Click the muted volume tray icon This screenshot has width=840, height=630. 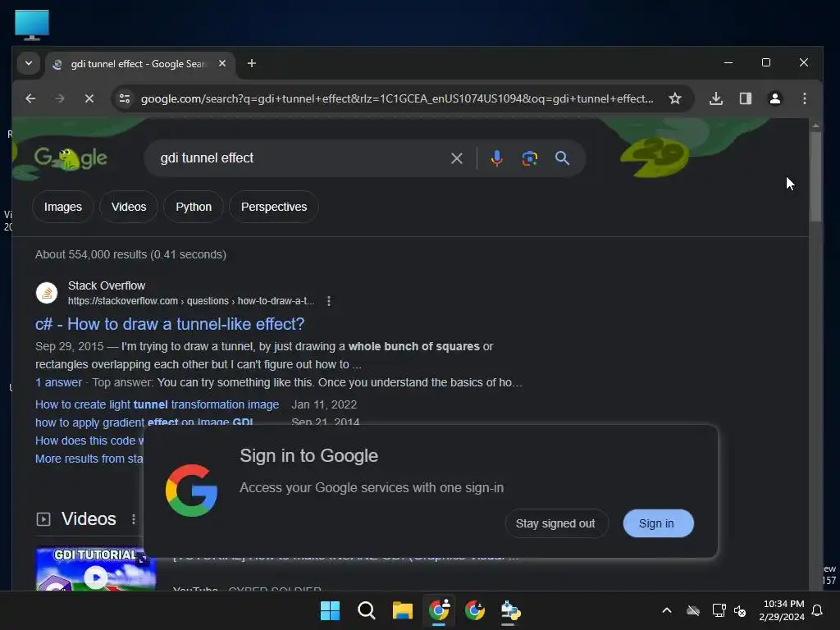coord(740,610)
